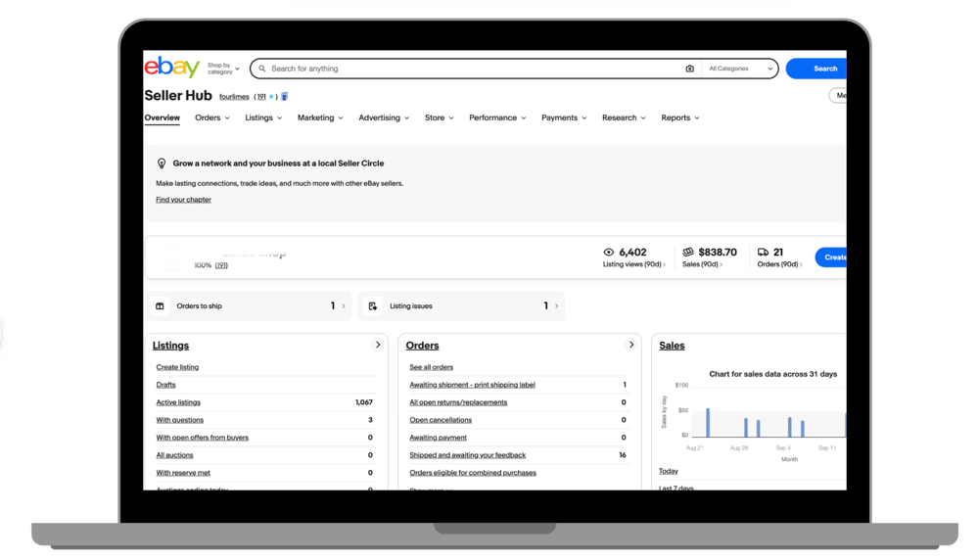Open Awaiting shipment - print shipping label
The width and height of the screenshot is (979, 560).
pyautogui.click(x=473, y=385)
